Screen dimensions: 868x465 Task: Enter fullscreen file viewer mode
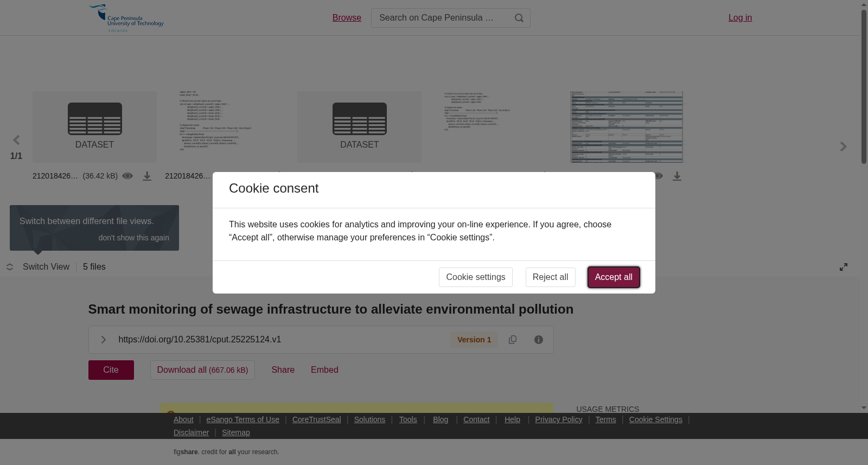(844, 267)
